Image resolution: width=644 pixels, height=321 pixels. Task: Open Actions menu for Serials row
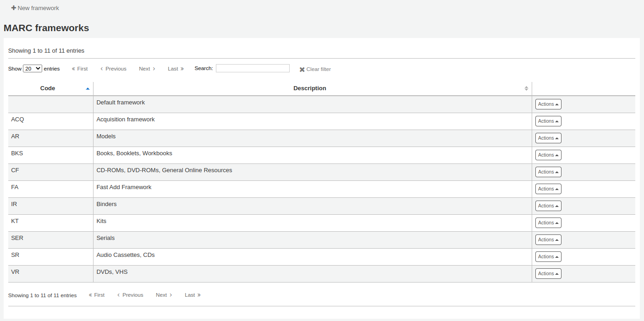click(x=548, y=240)
